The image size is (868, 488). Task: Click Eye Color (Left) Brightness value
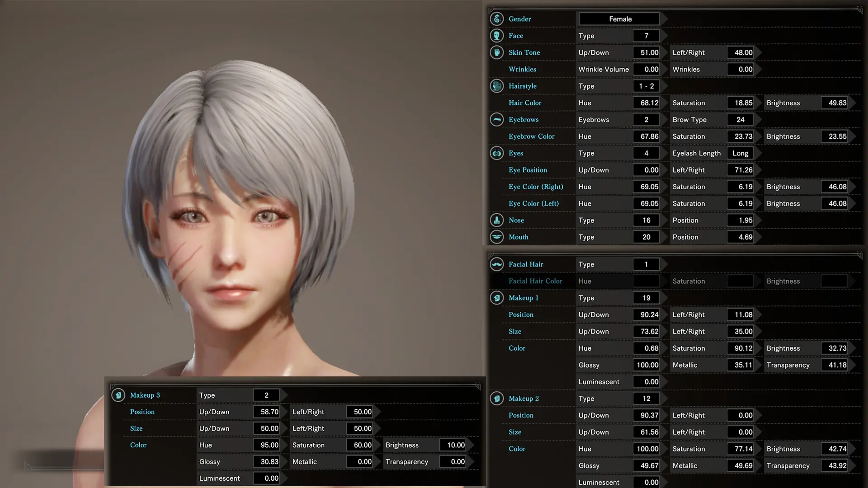point(834,203)
